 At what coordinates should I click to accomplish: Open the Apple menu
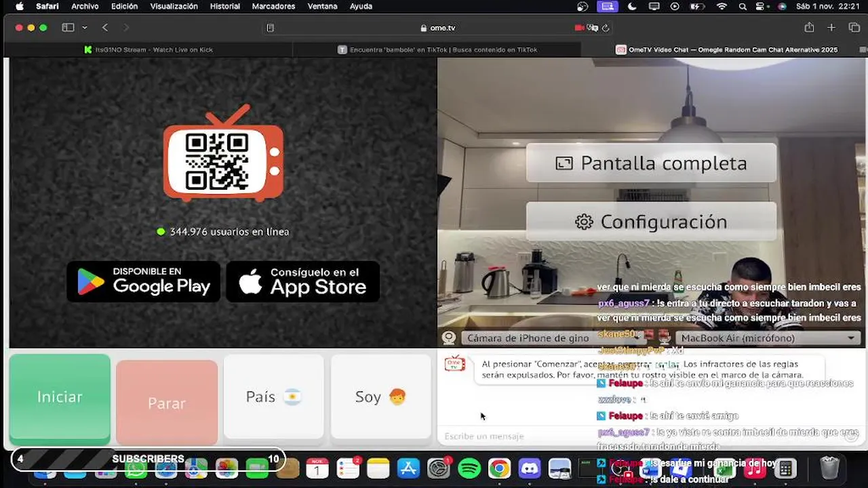20,6
